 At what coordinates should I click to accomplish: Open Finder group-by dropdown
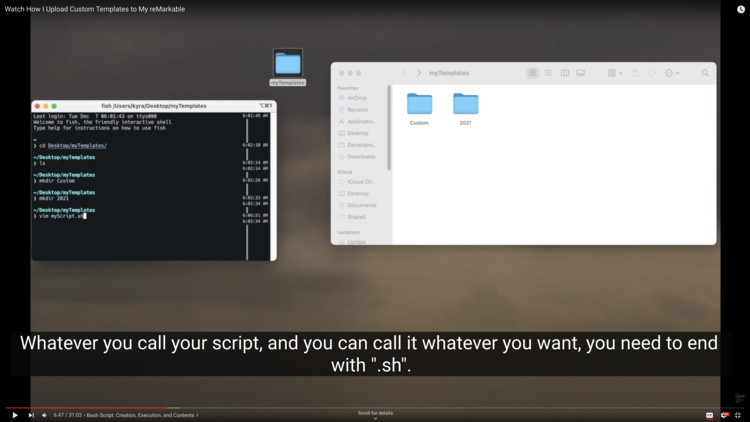[615, 73]
